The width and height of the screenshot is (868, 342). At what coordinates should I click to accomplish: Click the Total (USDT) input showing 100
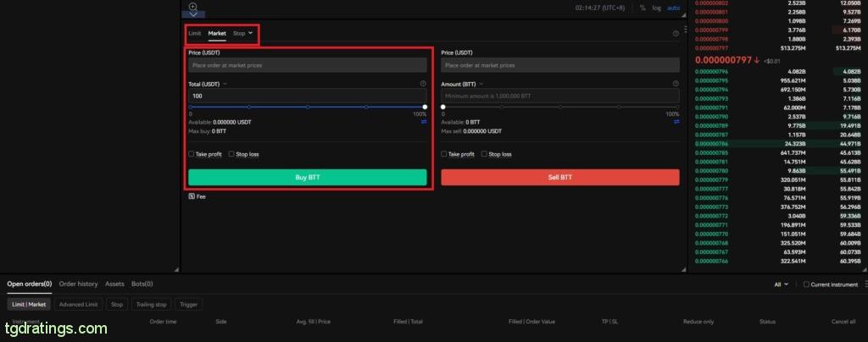[x=307, y=97]
